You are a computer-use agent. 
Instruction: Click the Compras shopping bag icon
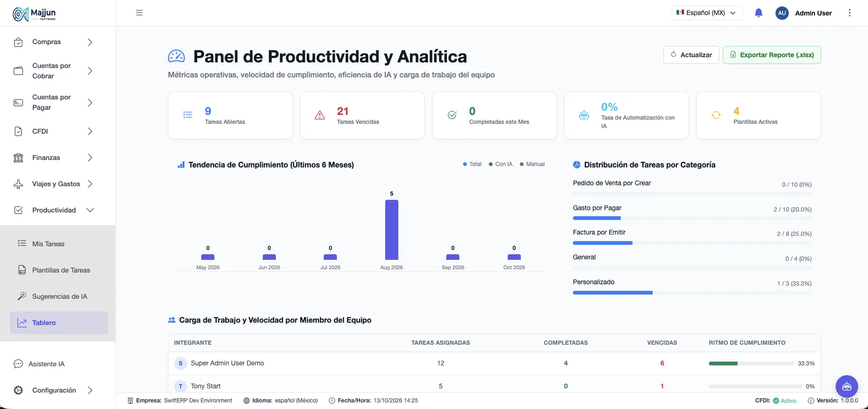point(18,42)
